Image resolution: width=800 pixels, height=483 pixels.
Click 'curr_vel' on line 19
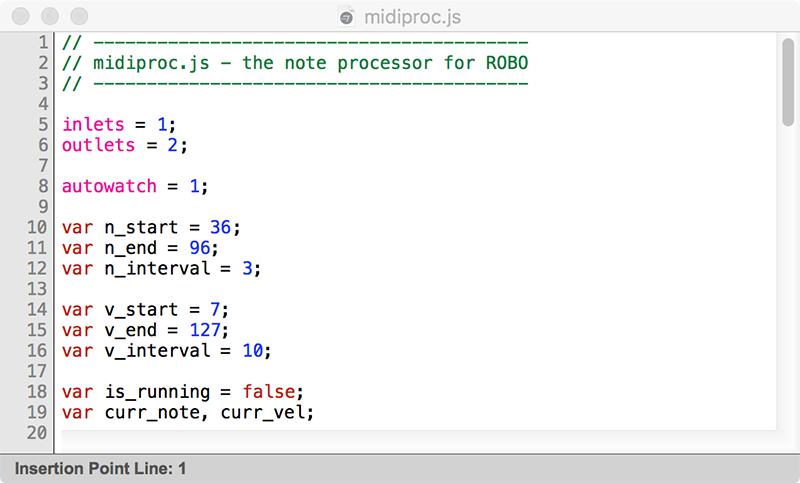click(263, 412)
